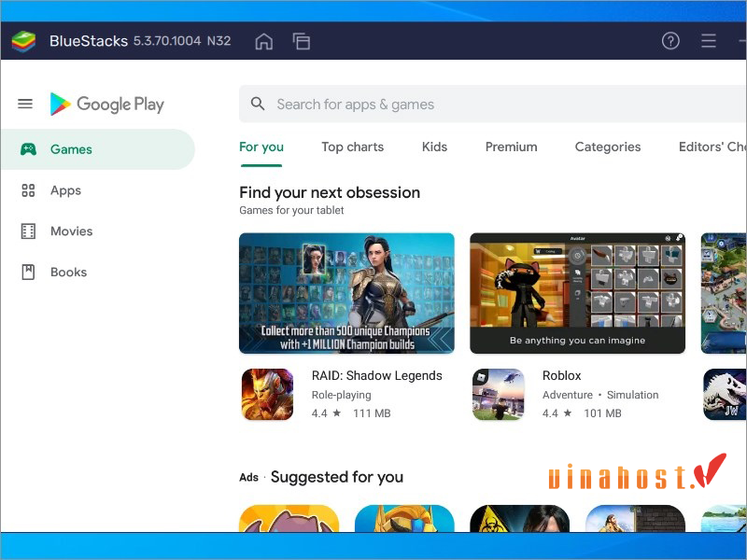Image resolution: width=747 pixels, height=560 pixels.
Task: Open the RAID: Shadow Legends app icon
Action: click(x=267, y=394)
